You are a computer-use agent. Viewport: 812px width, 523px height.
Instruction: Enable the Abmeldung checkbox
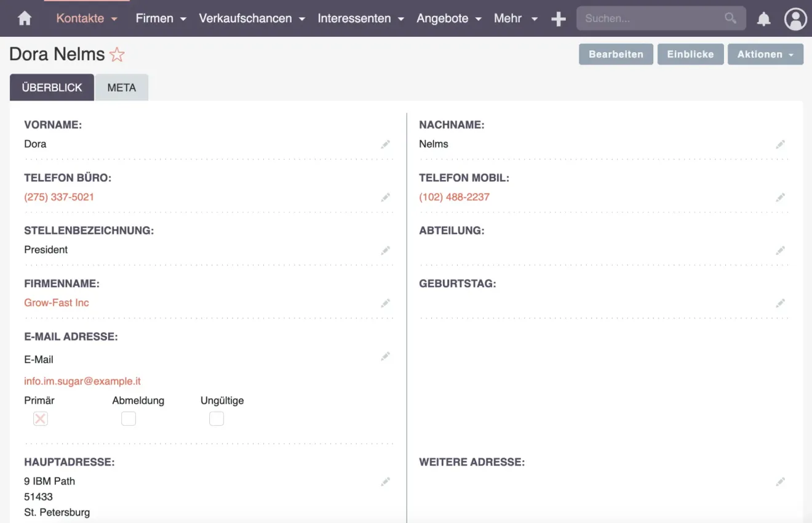[128, 419]
